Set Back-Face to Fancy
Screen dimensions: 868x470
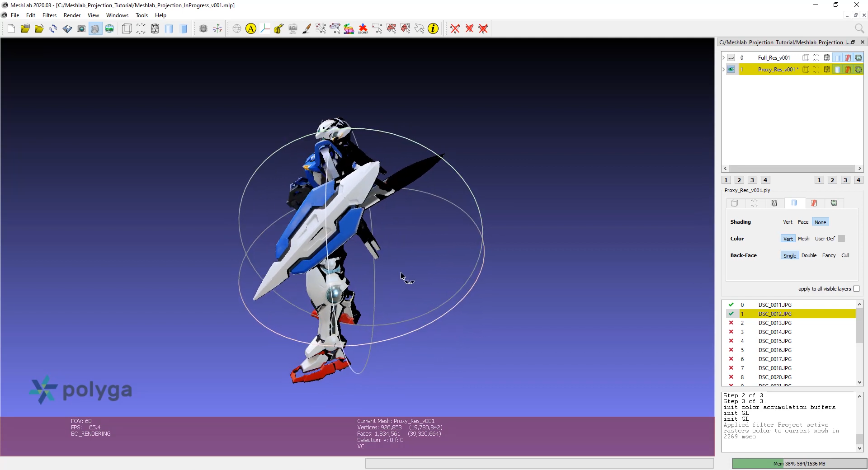(829, 256)
